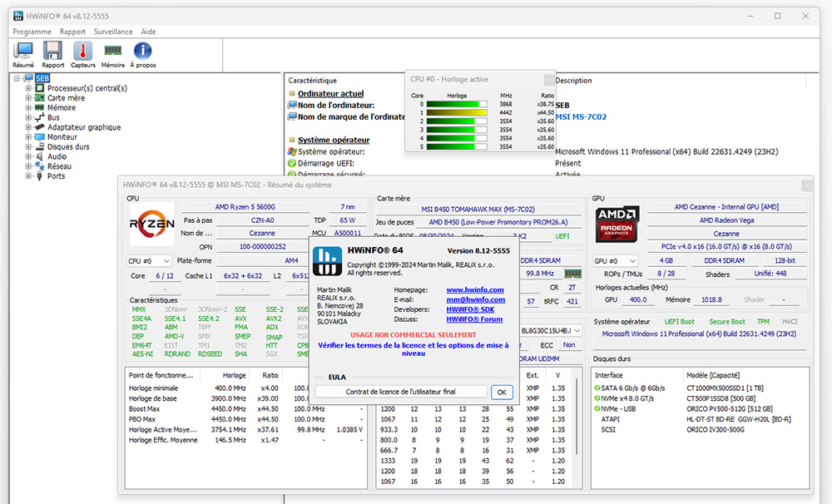Screen dimensions: 832x504
Task: Click the Caractéristique column header
Action: pyautogui.click(x=313, y=81)
